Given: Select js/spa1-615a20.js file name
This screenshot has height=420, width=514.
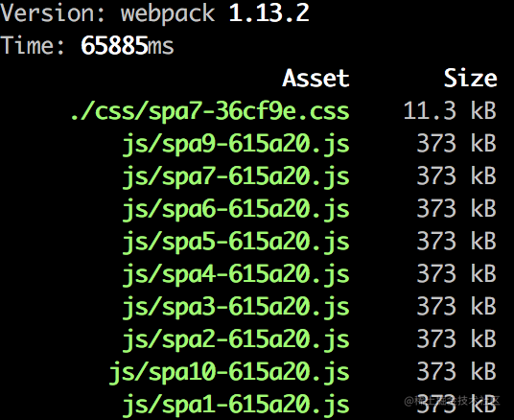Looking at the screenshot, I should [236, 405].
